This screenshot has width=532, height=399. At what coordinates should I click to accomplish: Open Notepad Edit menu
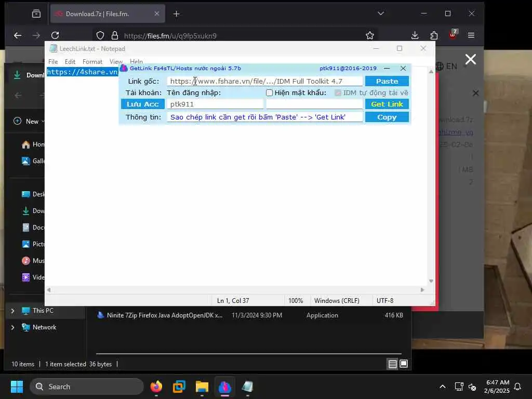(x=70, y=62)
